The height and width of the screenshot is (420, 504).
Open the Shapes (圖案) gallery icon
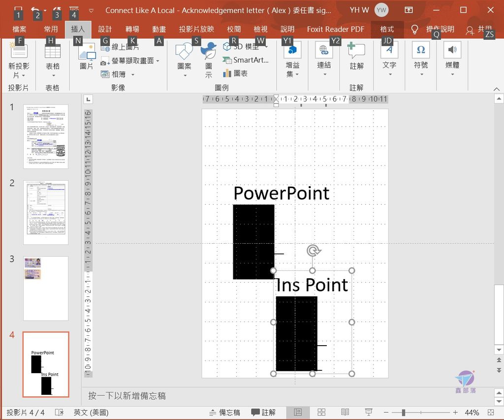(x=184, y=52)
